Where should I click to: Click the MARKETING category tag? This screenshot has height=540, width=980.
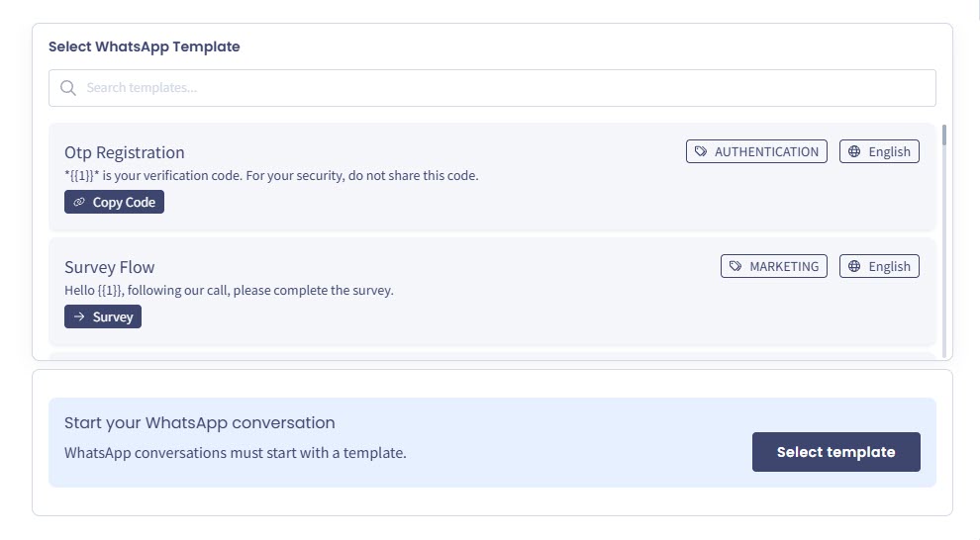[x=774, y=267]
